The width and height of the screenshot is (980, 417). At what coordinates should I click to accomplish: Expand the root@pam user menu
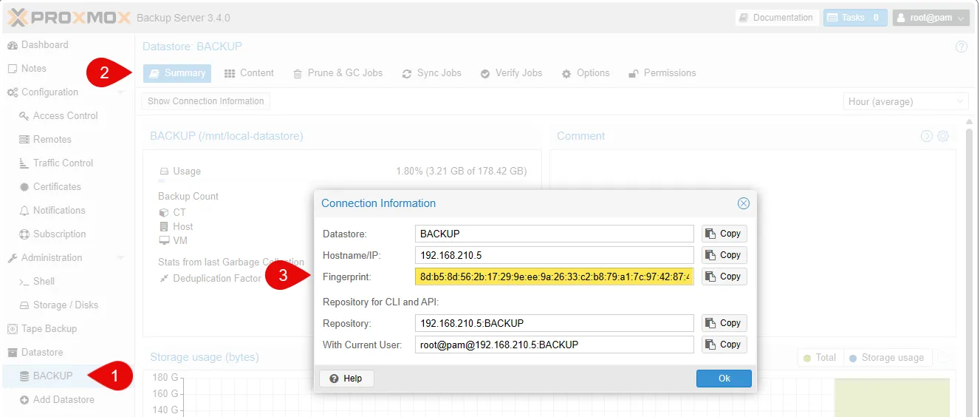[930, 18]
